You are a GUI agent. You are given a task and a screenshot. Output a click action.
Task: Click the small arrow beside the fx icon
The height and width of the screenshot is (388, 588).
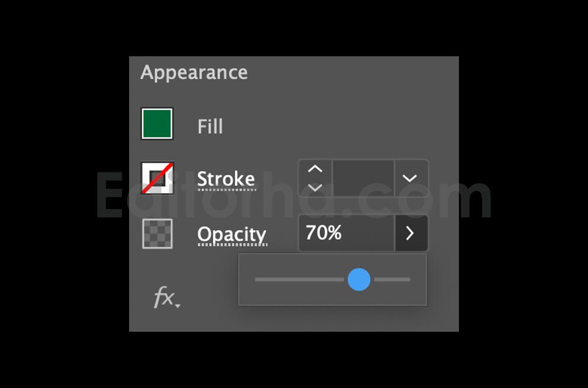tap(178, 306)
